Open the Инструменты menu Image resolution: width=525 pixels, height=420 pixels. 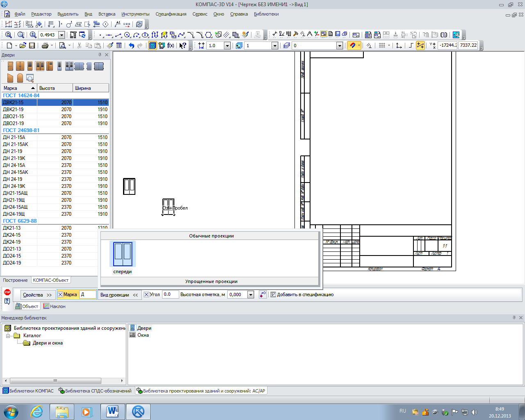click(x=135, y=14)
